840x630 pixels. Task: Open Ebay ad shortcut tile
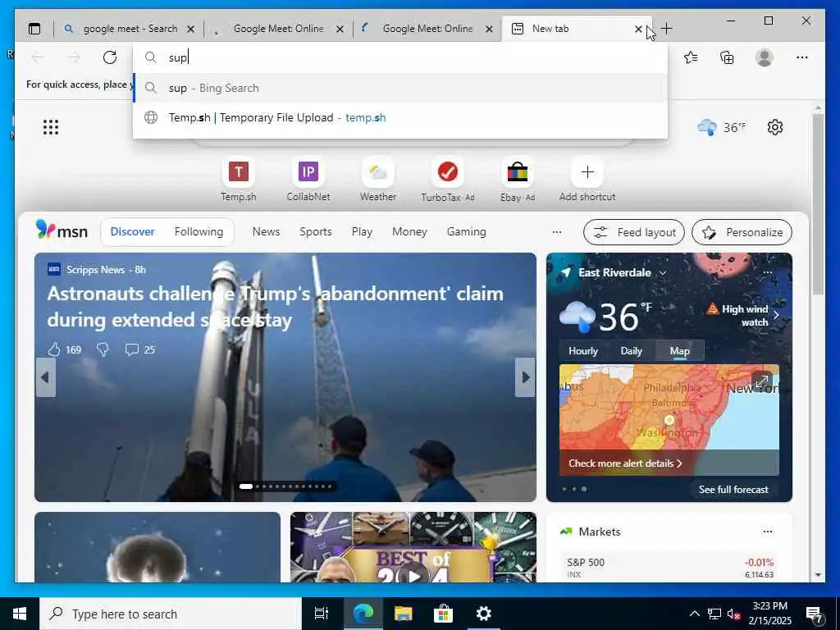coord(517,180)
